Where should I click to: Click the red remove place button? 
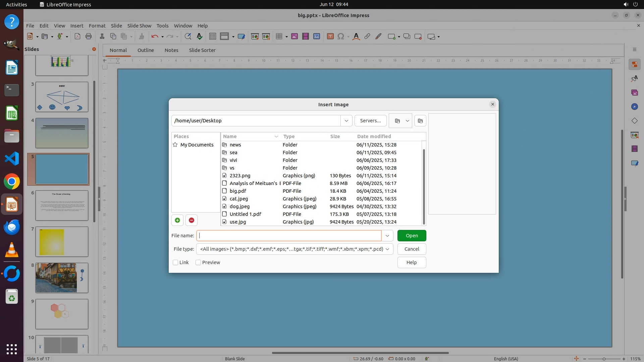pyautogui.click(x=191, y=220)
